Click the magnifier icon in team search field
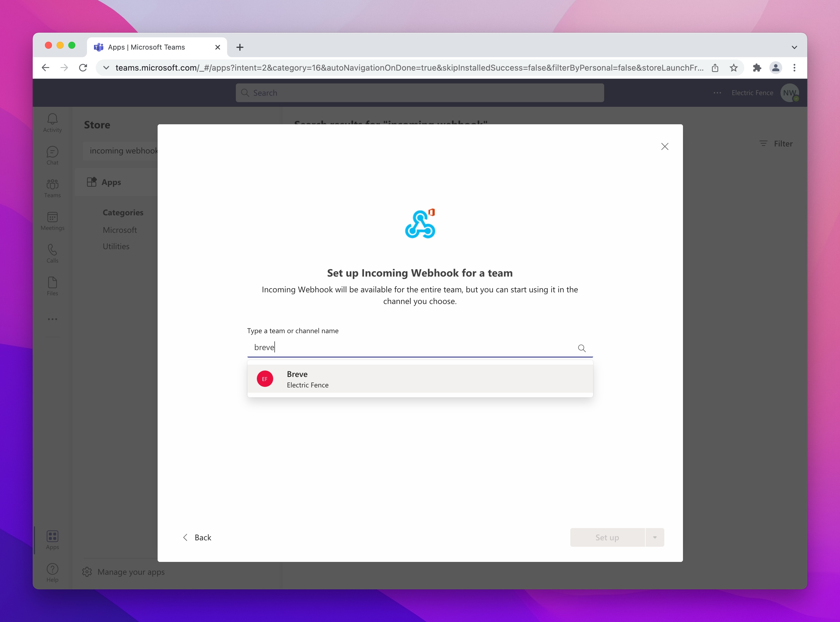 click(x=582, y=348)
